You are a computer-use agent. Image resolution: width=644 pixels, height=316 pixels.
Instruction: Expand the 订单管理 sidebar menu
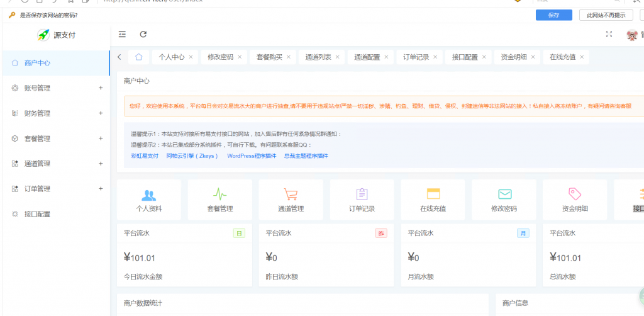(x=55, y=189)
